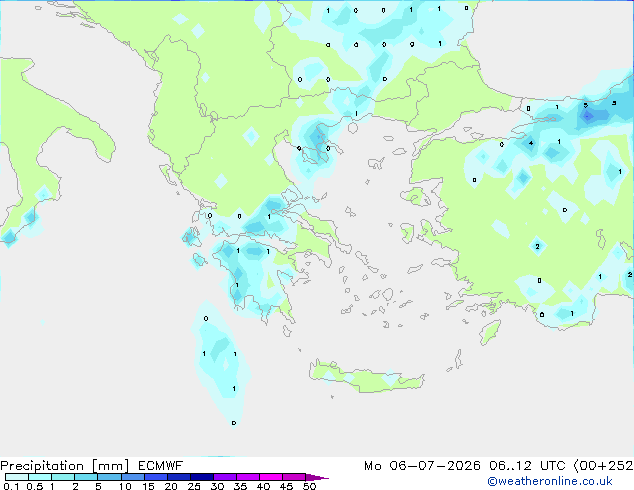Click legend scale label "15"
The width and height of the screenshot is (634, 490).
(x=148, y=486)
